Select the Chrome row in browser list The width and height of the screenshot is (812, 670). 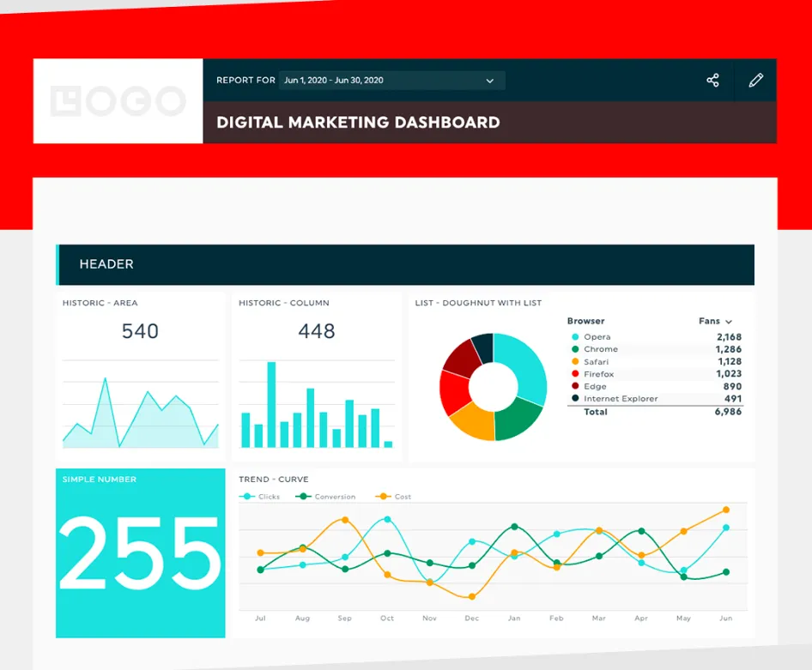click(652, 349)
